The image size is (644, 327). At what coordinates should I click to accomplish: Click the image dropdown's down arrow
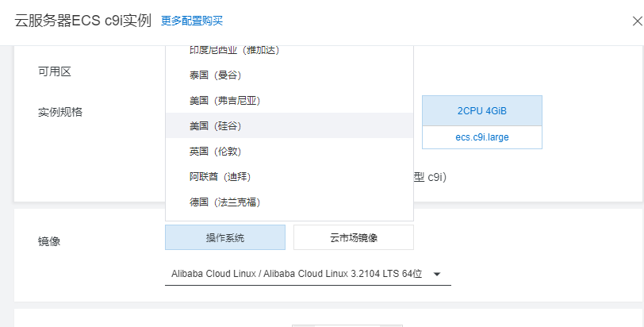tap(437, 274)
